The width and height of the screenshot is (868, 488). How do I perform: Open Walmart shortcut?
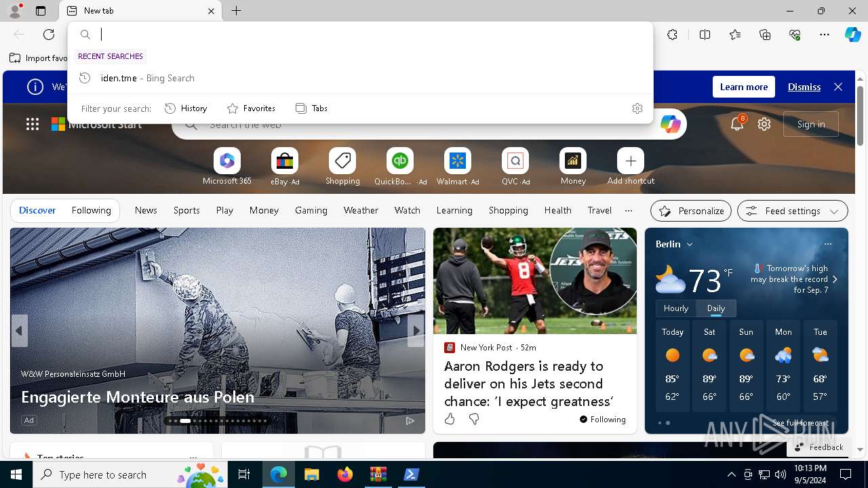[x=458, y=167]
